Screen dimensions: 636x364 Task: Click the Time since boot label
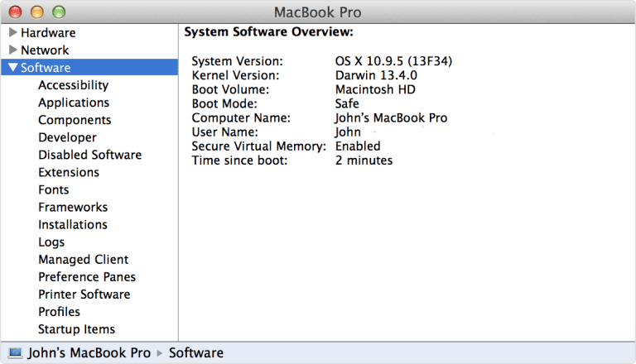point(239,160)
